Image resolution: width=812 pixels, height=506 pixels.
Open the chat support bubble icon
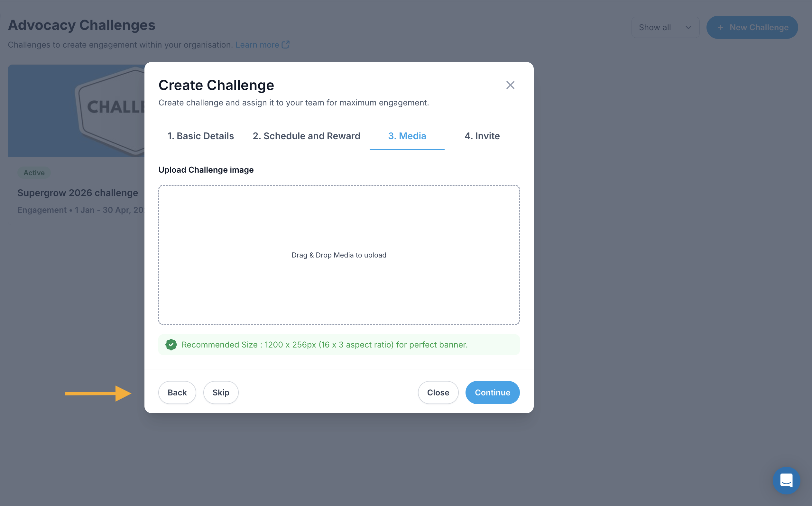(x=786, y=480)
